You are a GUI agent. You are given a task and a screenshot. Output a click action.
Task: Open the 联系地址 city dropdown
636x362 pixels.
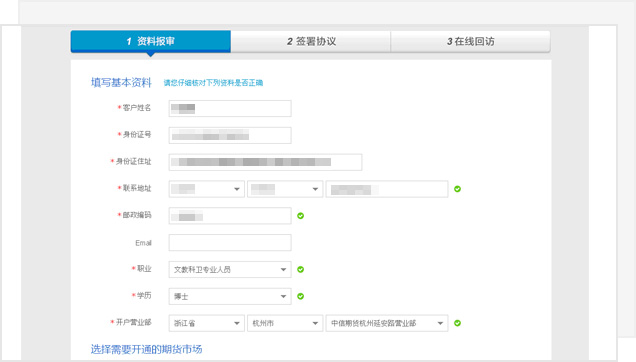[x=285, y=189]
